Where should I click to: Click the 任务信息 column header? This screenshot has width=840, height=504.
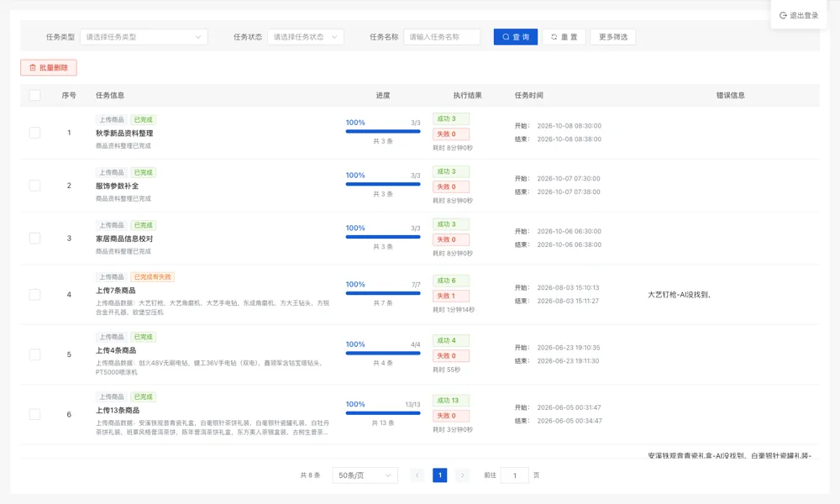[x=110, y=95]
